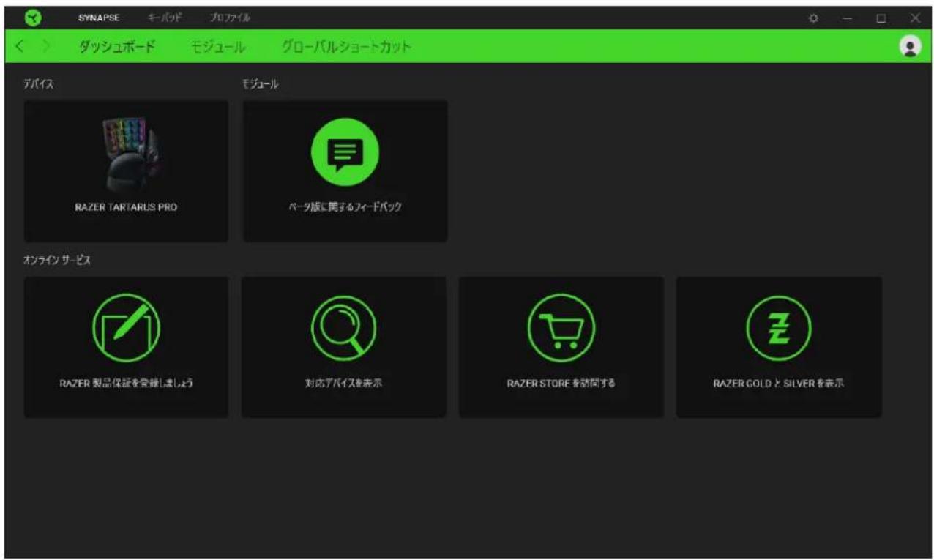934x560 pixels.
Task: Go forward with the right arrow
Action: coord(46,47)
